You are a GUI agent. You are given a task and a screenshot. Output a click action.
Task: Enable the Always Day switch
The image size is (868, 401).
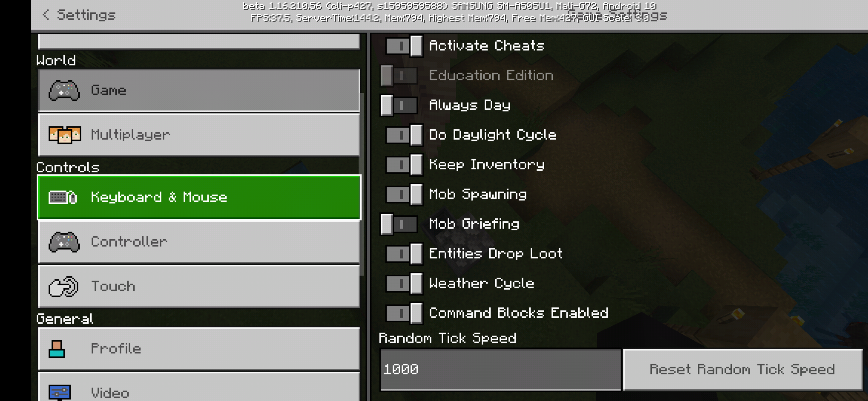tap(400, 105)
